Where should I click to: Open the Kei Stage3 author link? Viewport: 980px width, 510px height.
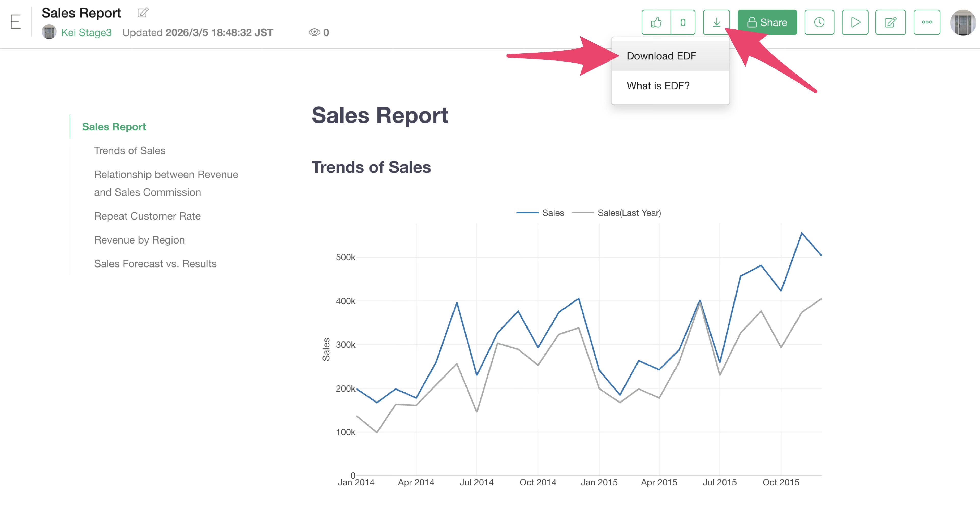(x=86, y=33)
